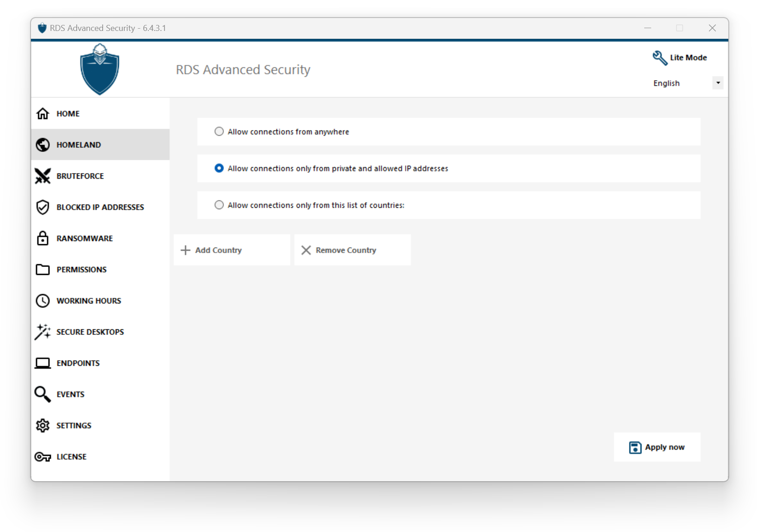Click the plus icon beside Add Country
Viewport: 757px width, 532px height.
click(x=185, y=250)
